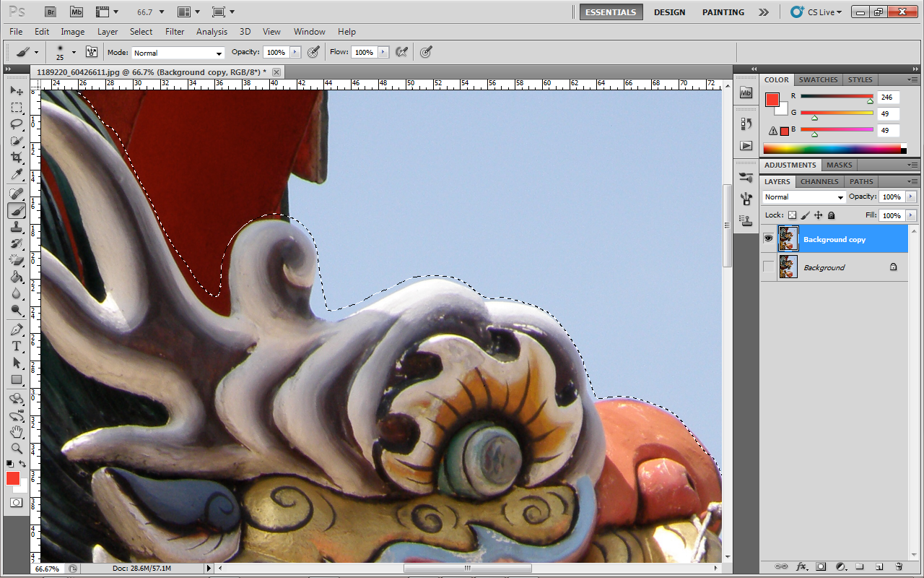
Task: Open the brush Mode dropdown
Action: point(178,53)
